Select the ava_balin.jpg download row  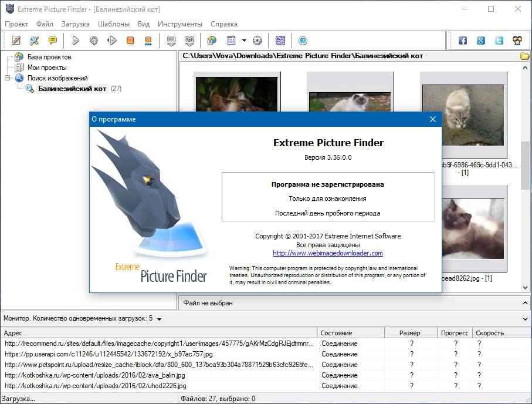coord(266,375)
